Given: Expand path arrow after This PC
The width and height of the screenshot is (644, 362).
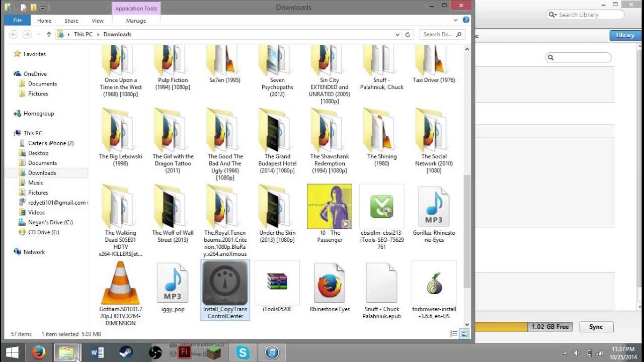Looking at the screenshot, I should pos(98,35).
